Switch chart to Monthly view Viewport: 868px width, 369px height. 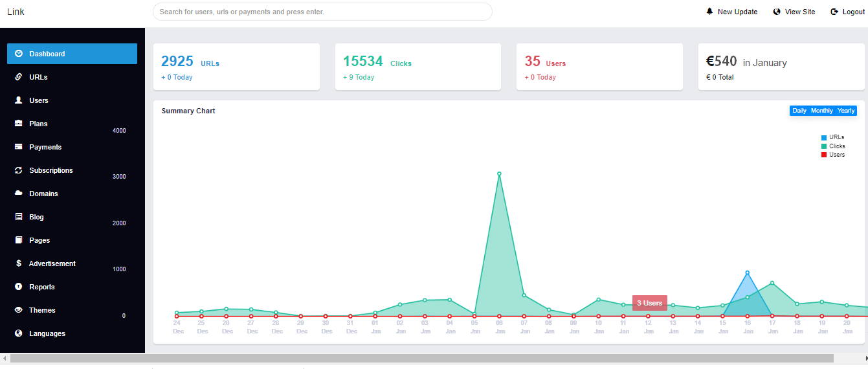tap(822, 111)
